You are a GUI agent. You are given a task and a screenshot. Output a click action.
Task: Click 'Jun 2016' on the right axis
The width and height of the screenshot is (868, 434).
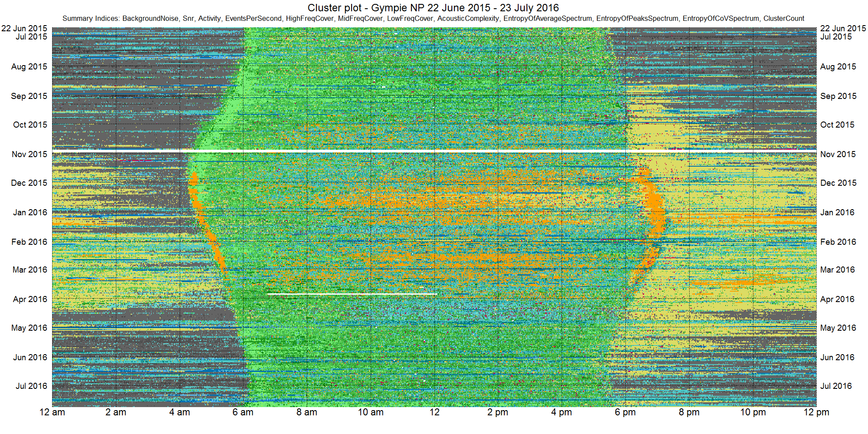(837, 357)
